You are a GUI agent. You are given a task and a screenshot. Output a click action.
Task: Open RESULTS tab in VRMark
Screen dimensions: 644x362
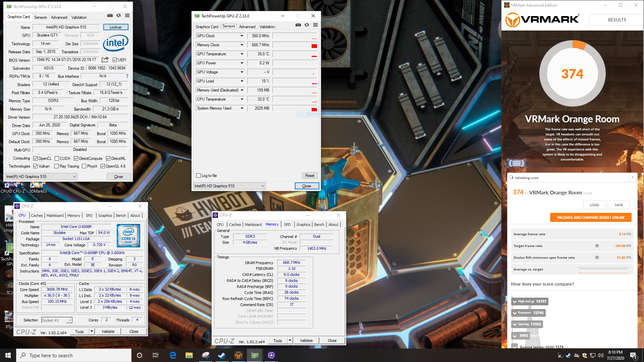[617, 20]
